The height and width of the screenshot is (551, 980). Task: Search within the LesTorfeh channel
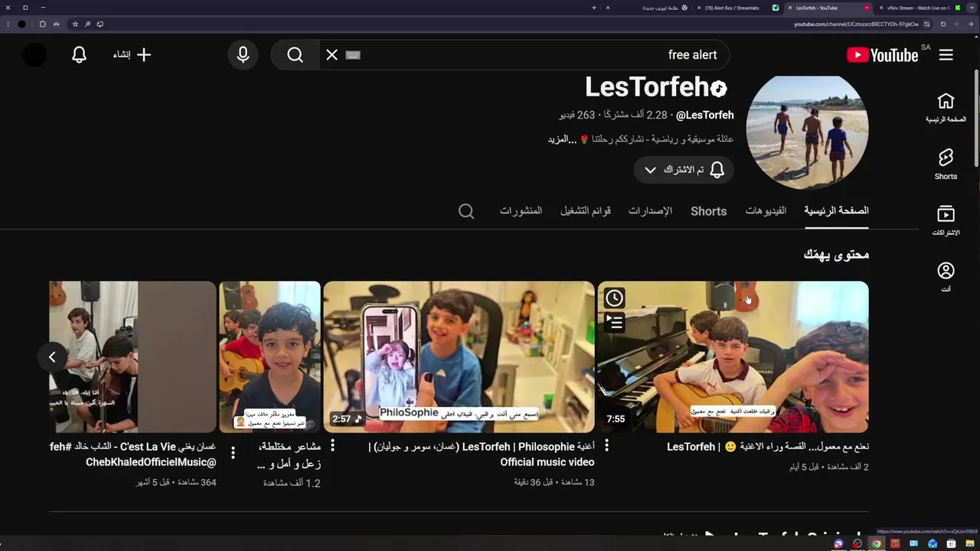coord(466,211)
